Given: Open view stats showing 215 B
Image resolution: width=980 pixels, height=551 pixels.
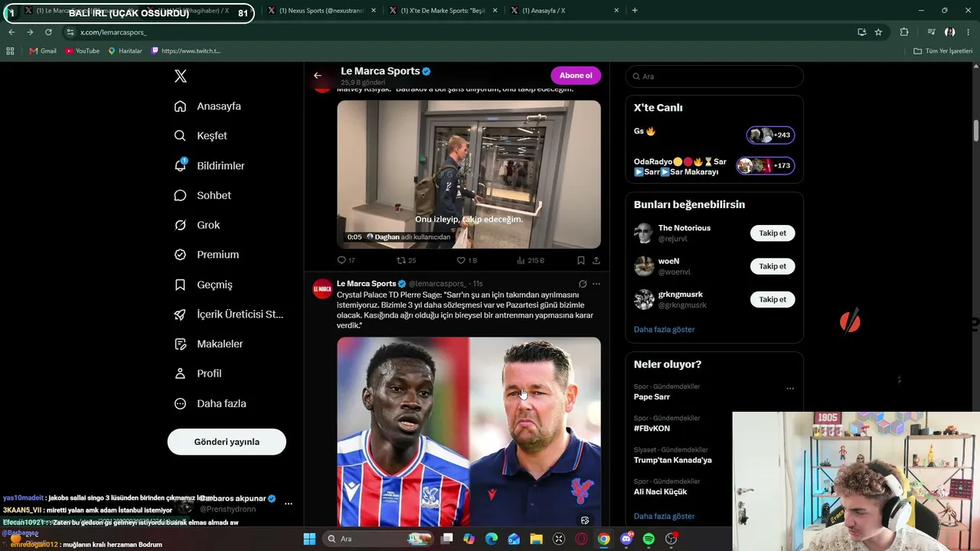Looking at the screenshot, I should [x=530, y=260].
